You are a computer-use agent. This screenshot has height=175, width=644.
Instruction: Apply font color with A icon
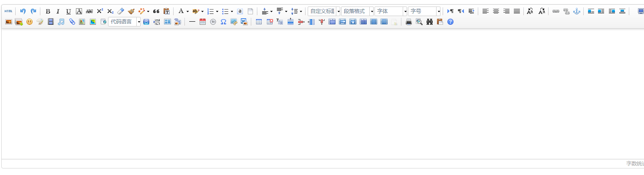[181, 11]
